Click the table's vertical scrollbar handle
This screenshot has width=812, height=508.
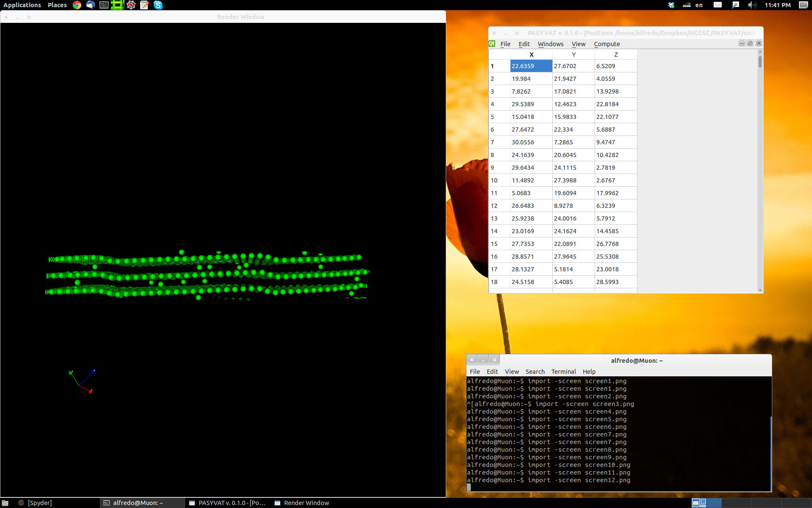click(760, 61)
